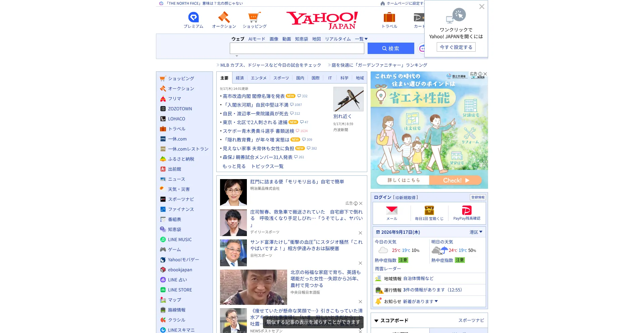Viewport: 644px width, 333px height.
Task: Open ファイナンス sidebar icon
Action: [x=163, y=209]
